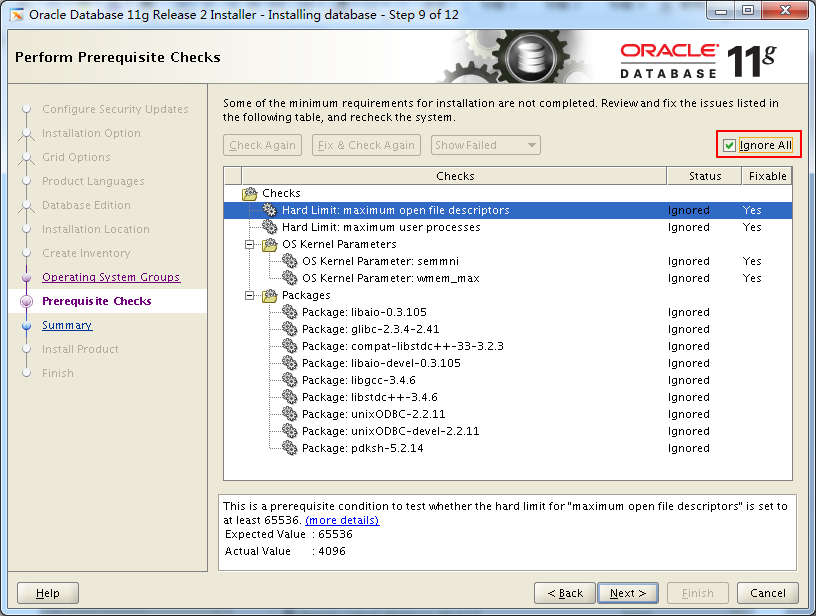The image size is (816, 616).
Task: Select Package: libaio-devel-0.3.105 row
Action: coord(508,363)
